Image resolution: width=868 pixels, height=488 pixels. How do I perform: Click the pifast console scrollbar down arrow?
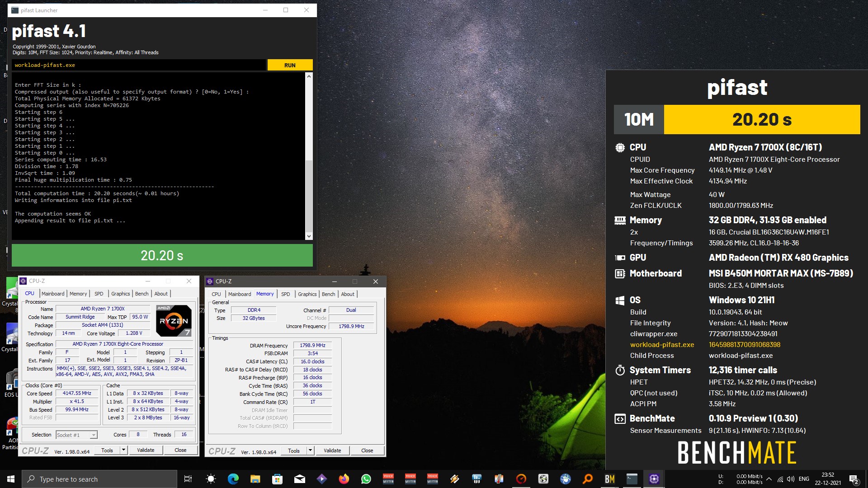click(x=309, y=236)
